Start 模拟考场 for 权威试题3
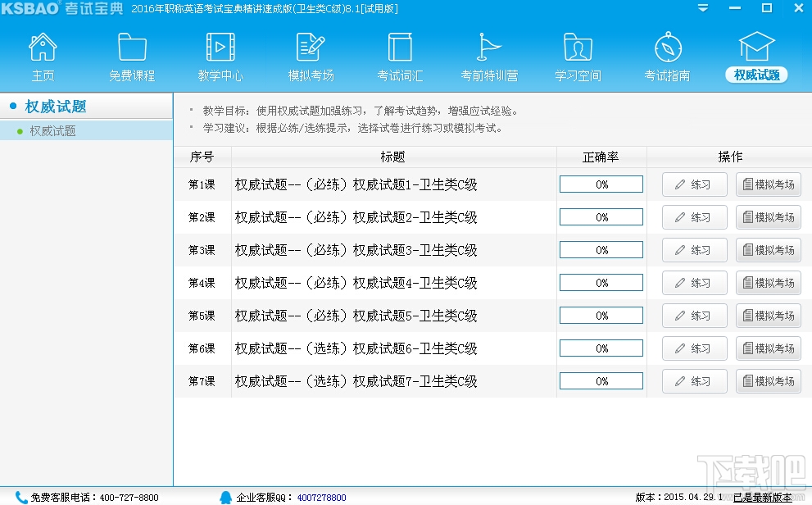The image size is (812, 505). point(769,250)
